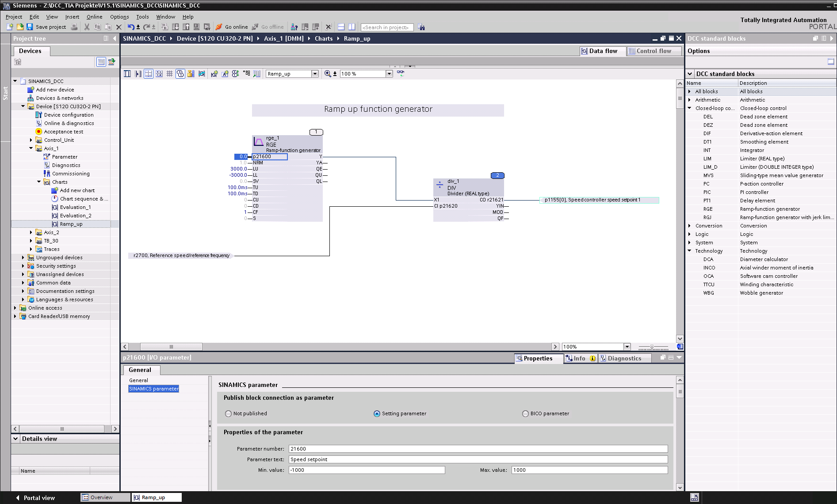
Task: Click the Cut scissors icon
Action: [87, 27]
